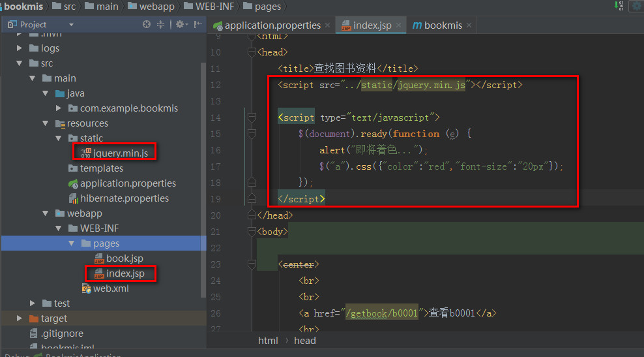Click the pages breadcrumb in navigation bar
The image size is (644, 357).
[262, 6]
